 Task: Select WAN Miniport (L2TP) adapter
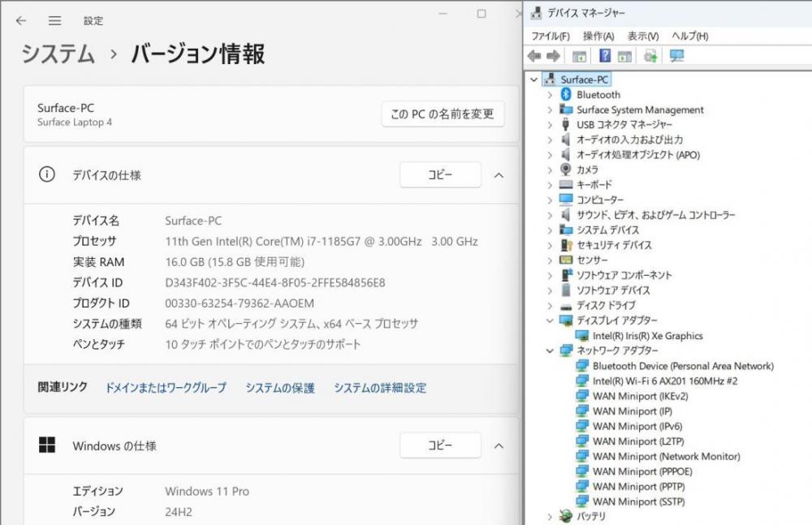(x=638, y=441)
